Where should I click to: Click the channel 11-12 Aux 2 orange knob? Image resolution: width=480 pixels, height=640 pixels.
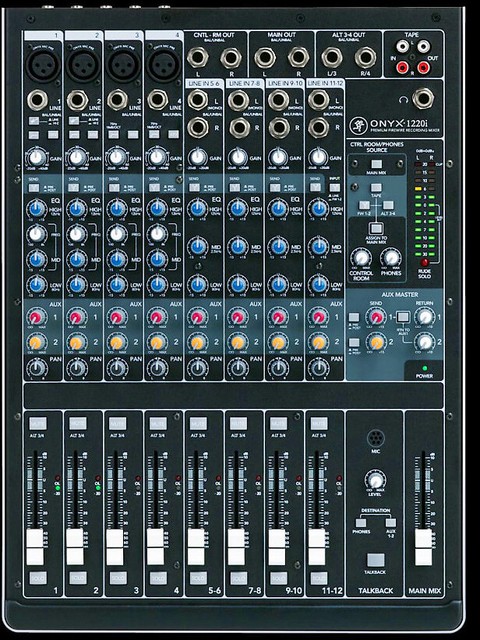click(318, 342)
